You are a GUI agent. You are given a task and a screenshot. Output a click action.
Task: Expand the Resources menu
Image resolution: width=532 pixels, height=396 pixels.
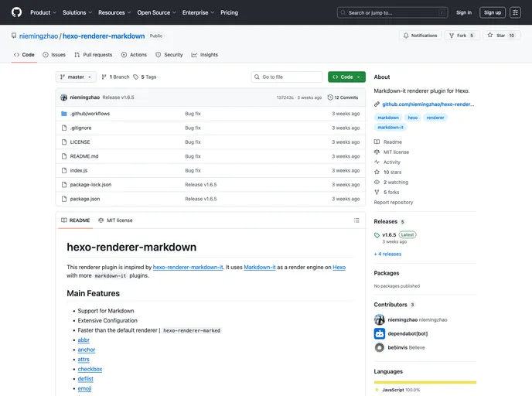tap(114, 12)
